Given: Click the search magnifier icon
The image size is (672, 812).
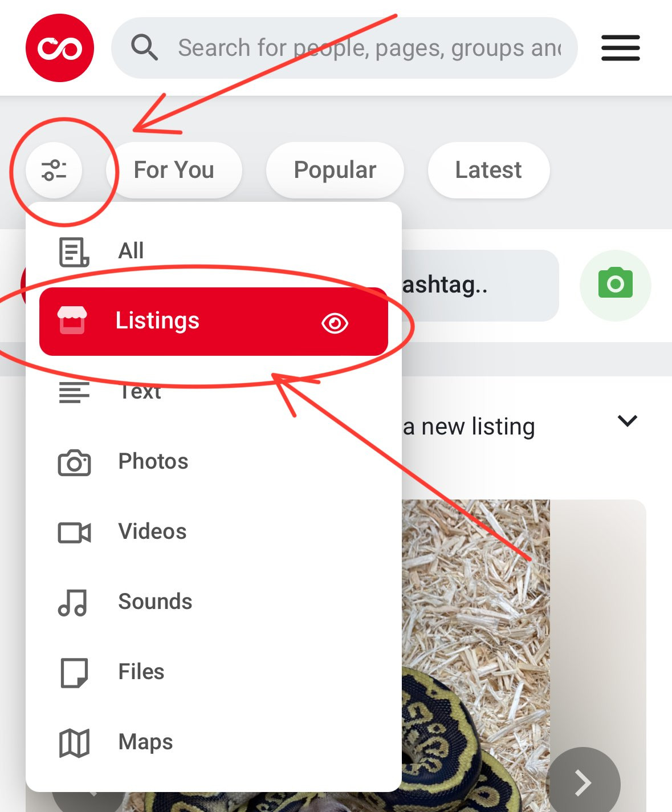Looking at the screenshot, I should click(144, 47).
